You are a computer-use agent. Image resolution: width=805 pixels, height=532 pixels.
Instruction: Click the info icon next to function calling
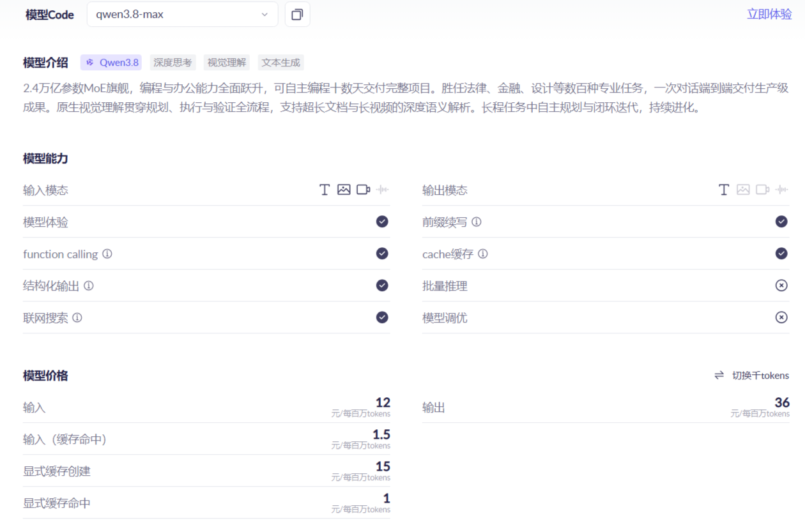coord(107,254)
